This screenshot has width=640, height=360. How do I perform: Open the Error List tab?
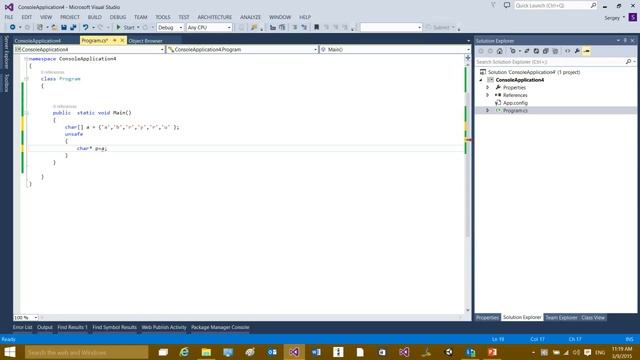[x=22, y=327]
